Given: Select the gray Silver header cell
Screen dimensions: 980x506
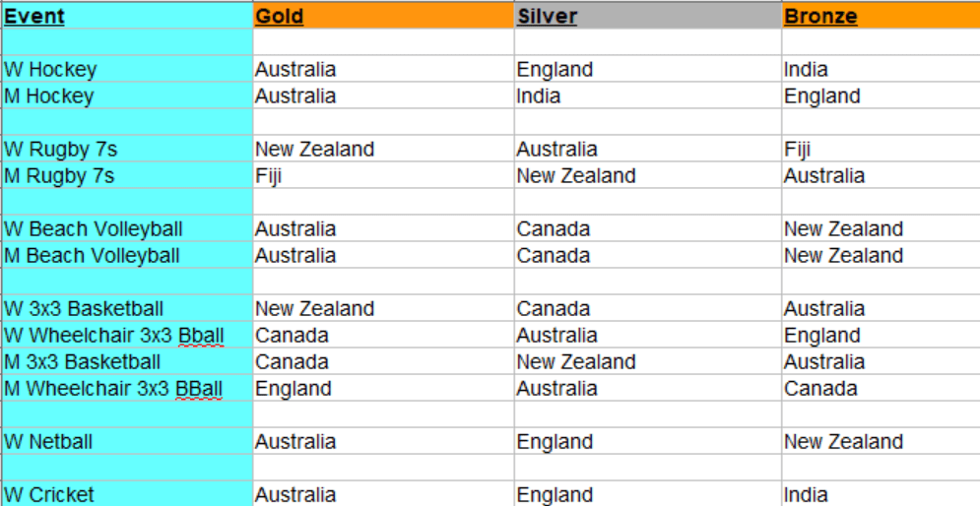Looking at the screenshot, I should 647,16.
